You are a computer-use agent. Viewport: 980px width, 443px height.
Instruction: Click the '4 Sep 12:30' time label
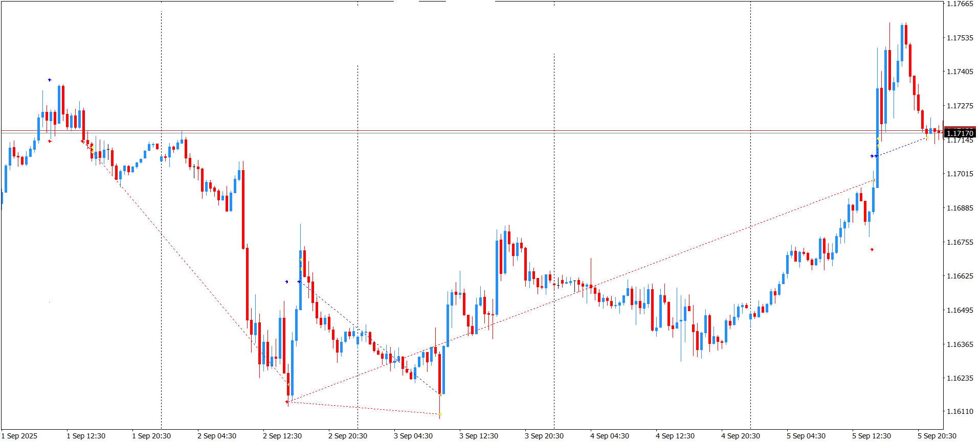[675, 436]
